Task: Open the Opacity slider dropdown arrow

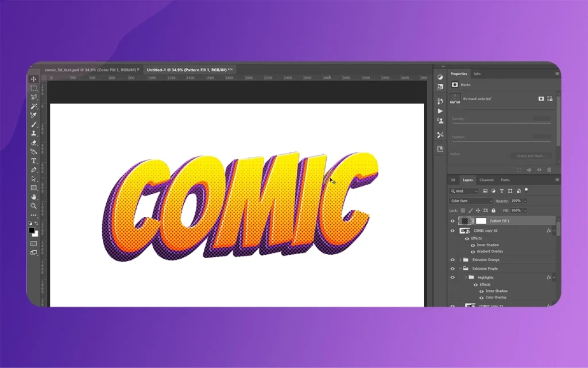Action: [x=525, y=201]
